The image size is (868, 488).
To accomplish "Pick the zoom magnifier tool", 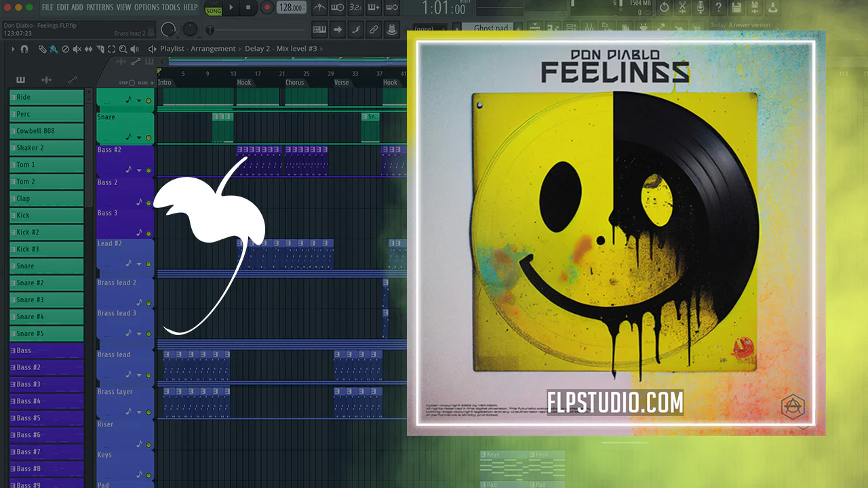I will click(123, 49).
